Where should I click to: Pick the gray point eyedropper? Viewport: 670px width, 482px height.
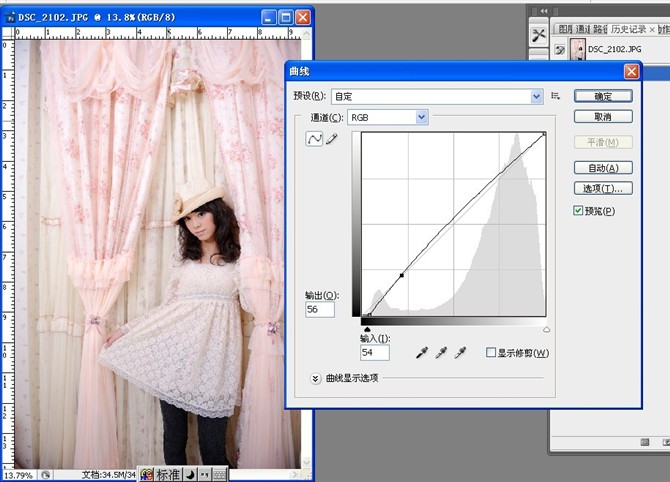click(441, 353)
